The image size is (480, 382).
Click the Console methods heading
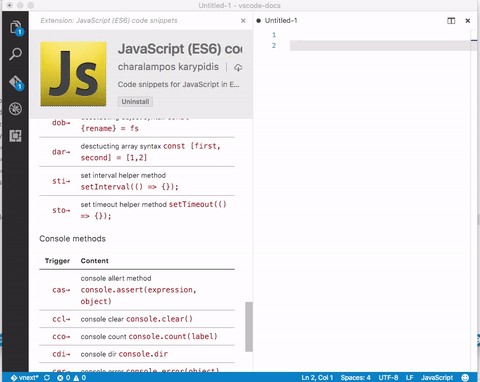click(x=72, y=239)
